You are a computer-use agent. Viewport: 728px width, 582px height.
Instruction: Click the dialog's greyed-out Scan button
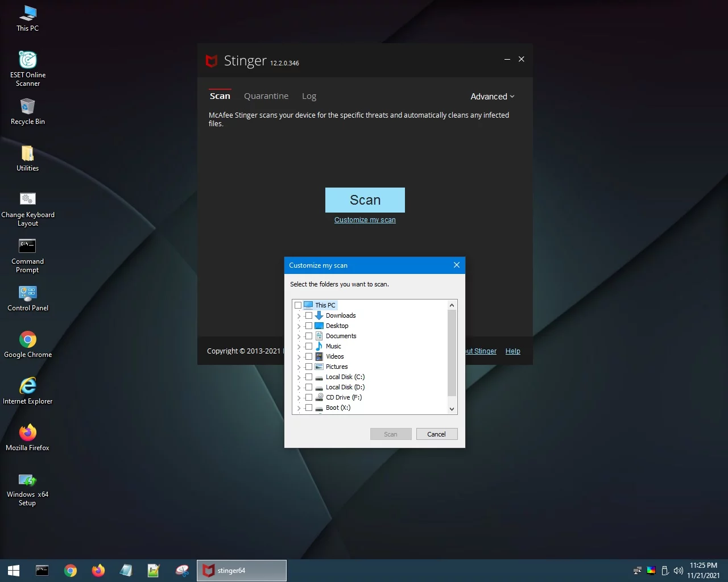[x=391, y=434]
